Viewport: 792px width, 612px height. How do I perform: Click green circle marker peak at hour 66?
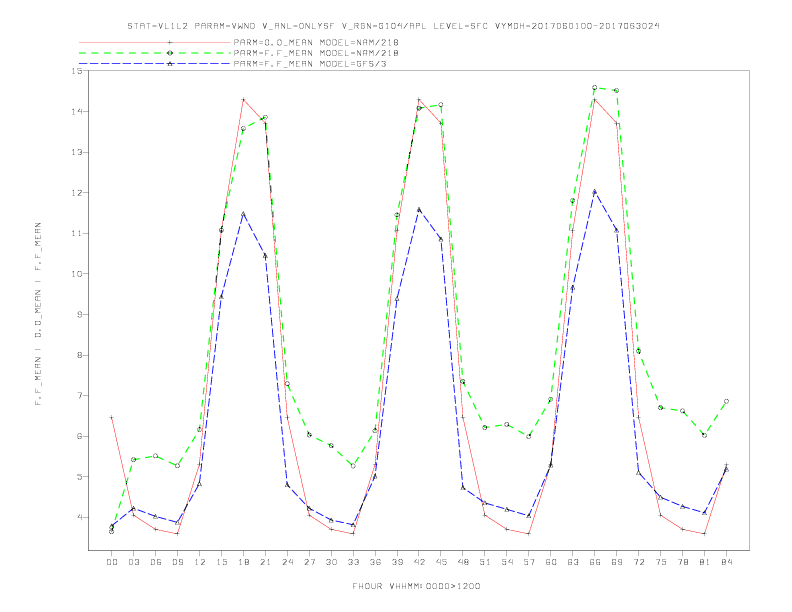595,88
